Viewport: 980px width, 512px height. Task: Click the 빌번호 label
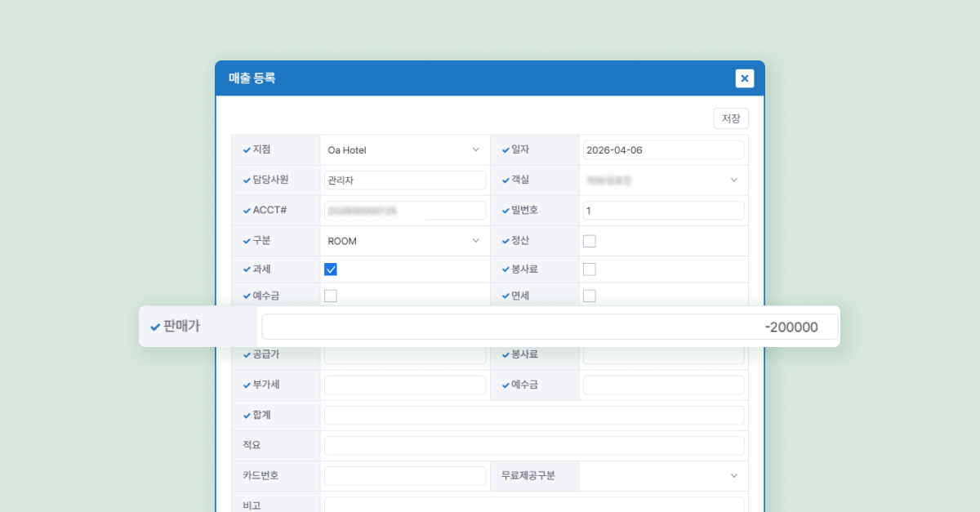point(524,211)
